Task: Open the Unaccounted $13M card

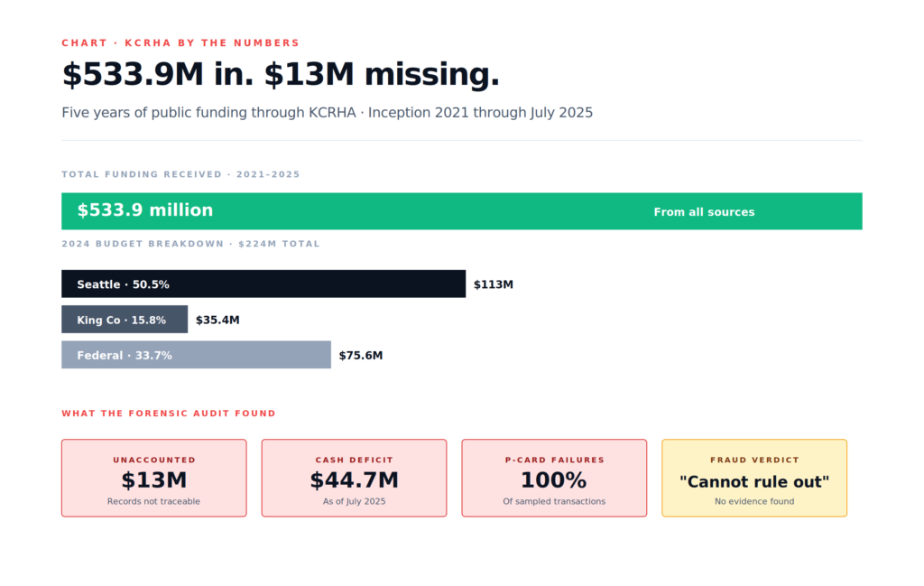Action: click(153, 479)
